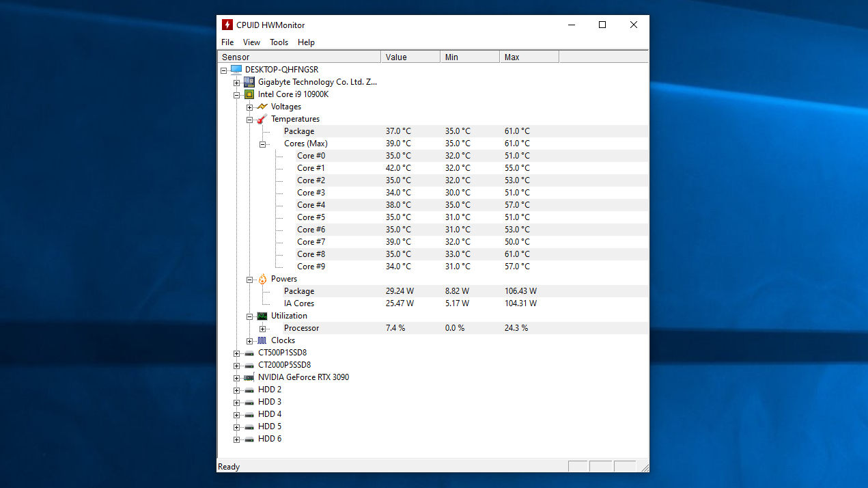The height and width of the screenshot is (488, 868).
Task: Click the Utilization graph icon
Action: (x=262, y=315)
